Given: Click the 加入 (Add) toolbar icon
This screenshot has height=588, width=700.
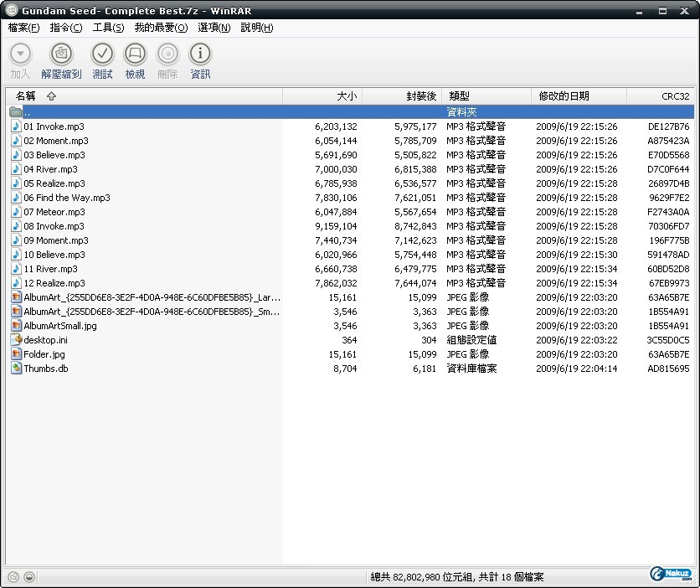Looking at the screenshot, I should [20, 54].
